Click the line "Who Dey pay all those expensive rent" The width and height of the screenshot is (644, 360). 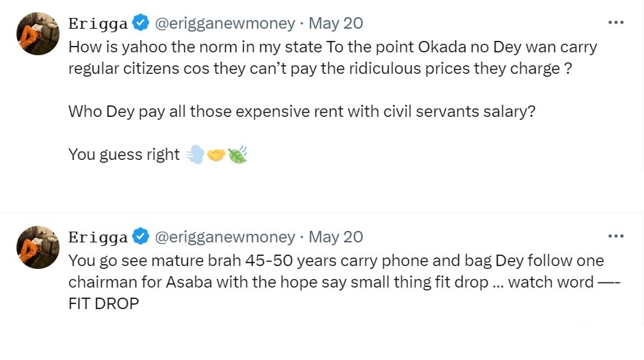(301, 112)
